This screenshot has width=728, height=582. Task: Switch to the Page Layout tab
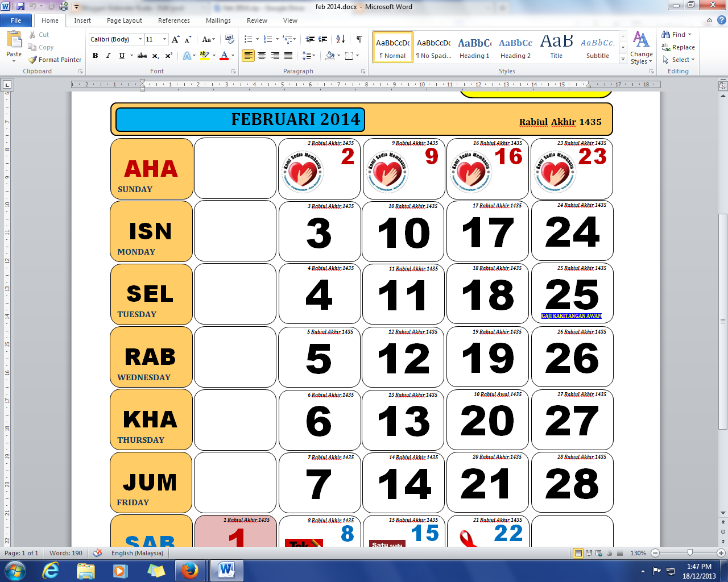point(125,20)
